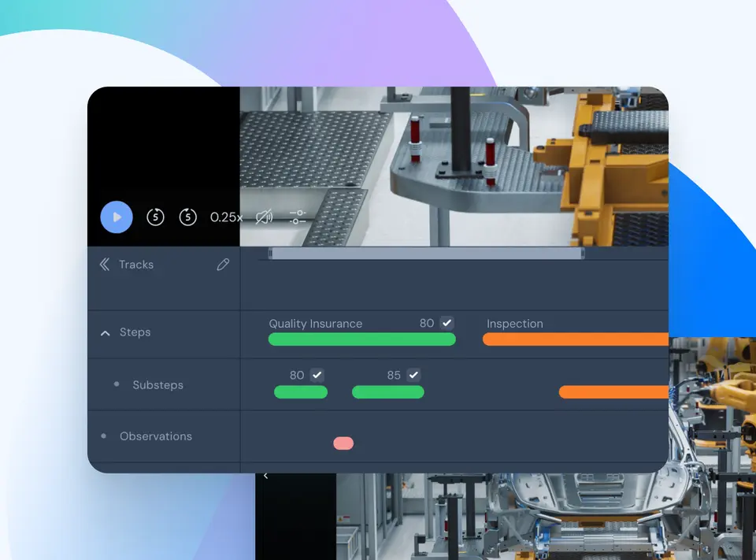Screen dimensions: 756x560
Task: Select the pink observation marker
Action: click(343, 443)
